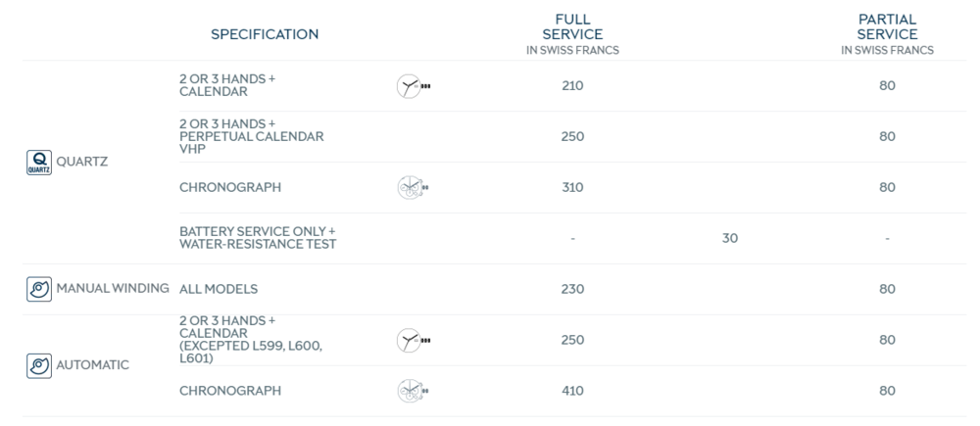
Task: Click the 30 battery service price
Action: [730, 238]
